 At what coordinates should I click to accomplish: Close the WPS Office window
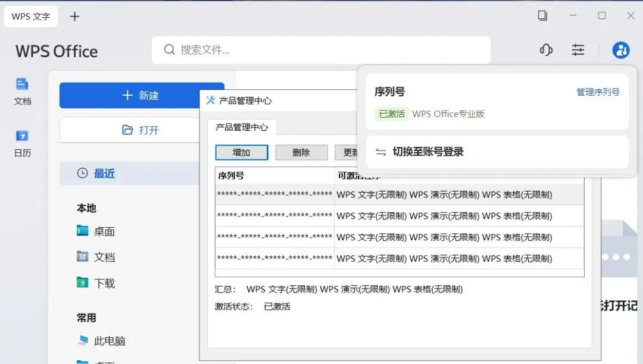click(x=630, y=15)
